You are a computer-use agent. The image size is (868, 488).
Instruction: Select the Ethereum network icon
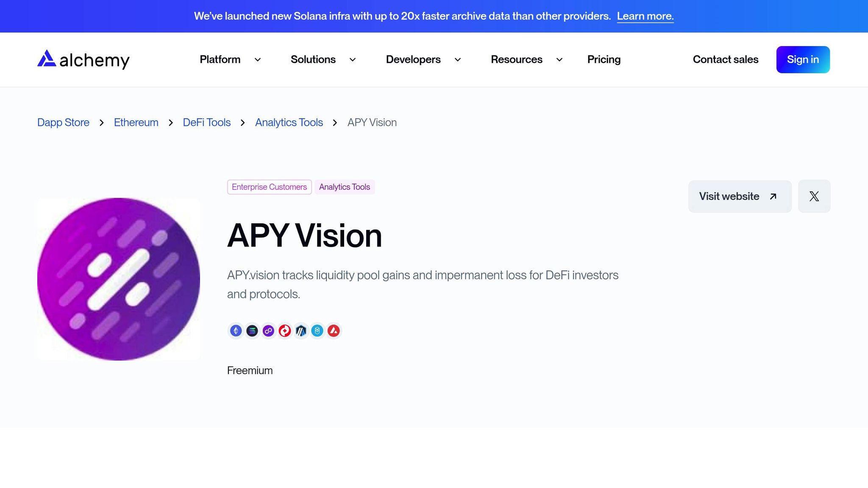coord(236,331)
